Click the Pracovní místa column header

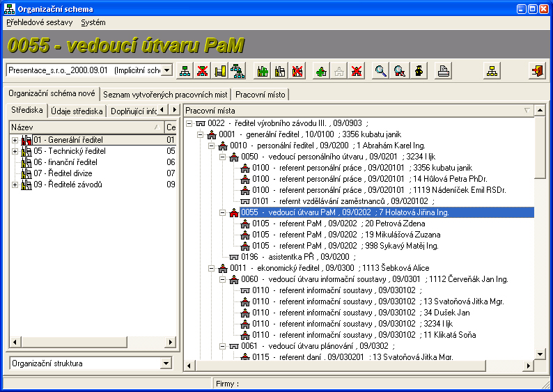[358, 111]
